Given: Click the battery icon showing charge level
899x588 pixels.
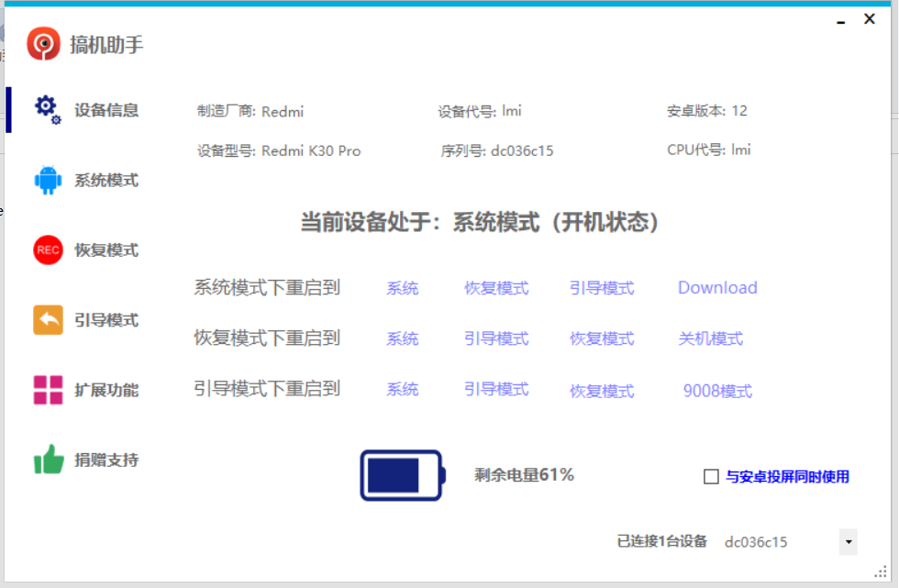Looking at the screenshot, I should coord(402,474).
